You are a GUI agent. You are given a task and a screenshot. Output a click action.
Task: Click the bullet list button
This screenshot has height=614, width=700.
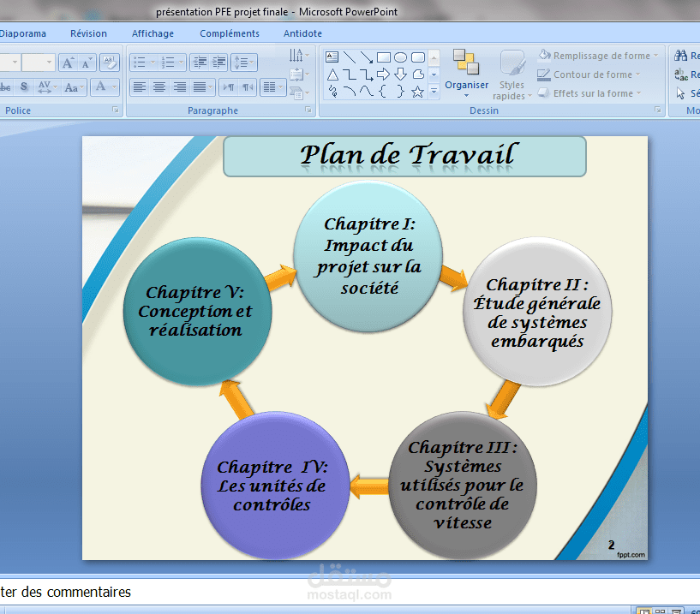(x=143, y=63)
